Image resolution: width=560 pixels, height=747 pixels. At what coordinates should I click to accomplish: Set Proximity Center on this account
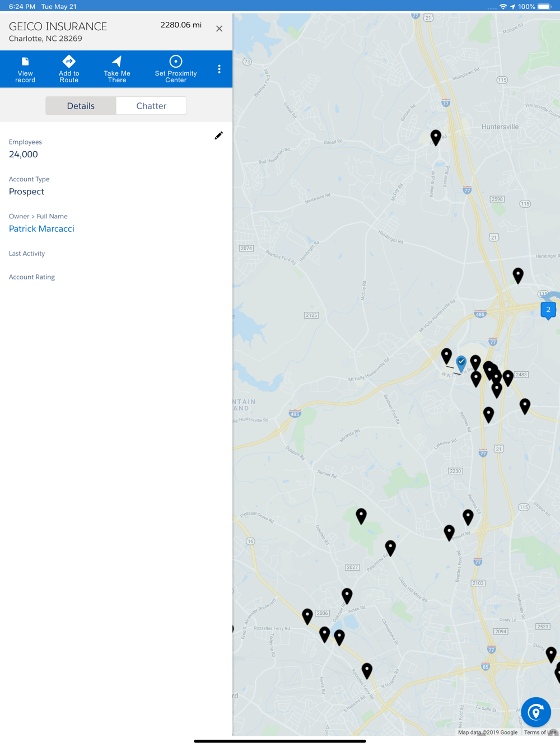pos(176,69)
